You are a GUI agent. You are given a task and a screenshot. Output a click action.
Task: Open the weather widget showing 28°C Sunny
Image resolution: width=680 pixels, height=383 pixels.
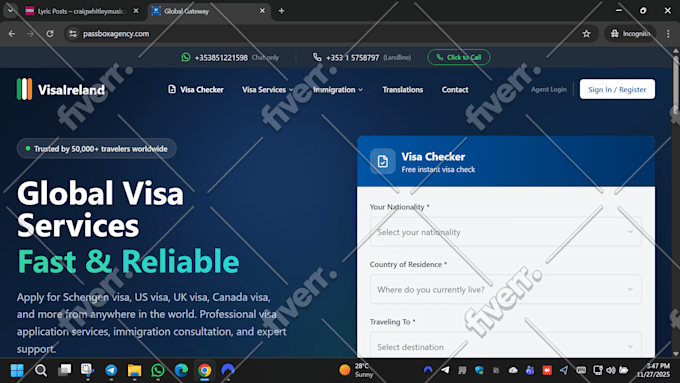[356, 370]
